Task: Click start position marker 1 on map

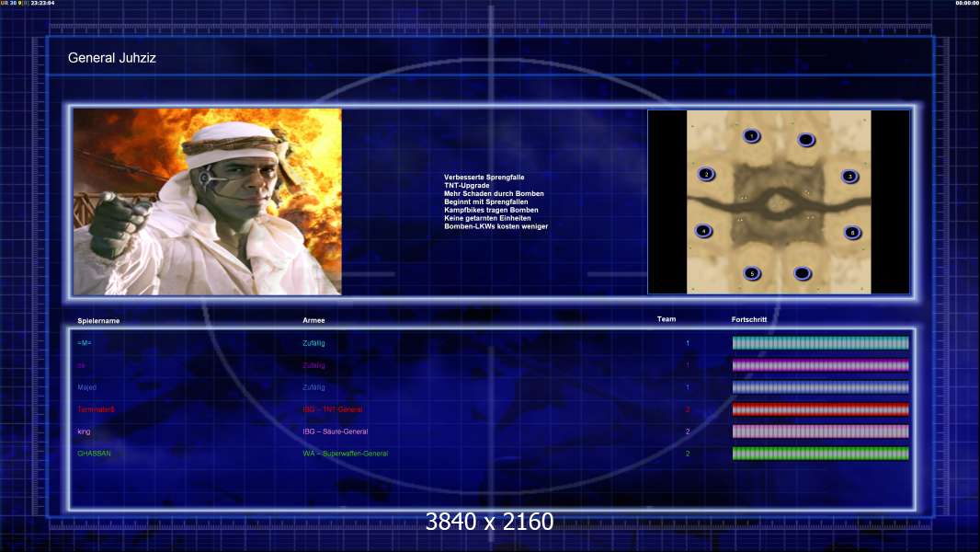Action: (x=751, y=135)
